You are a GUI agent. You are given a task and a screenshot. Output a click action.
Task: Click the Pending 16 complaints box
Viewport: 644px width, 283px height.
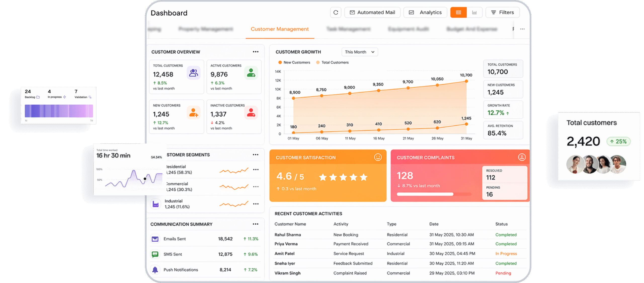coord(504,191)
